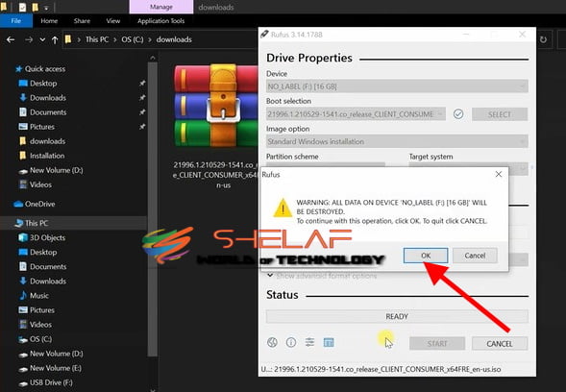Screen dimensions: 566x392
Task: Open Pictures under This PC
Action: (42, 310)
